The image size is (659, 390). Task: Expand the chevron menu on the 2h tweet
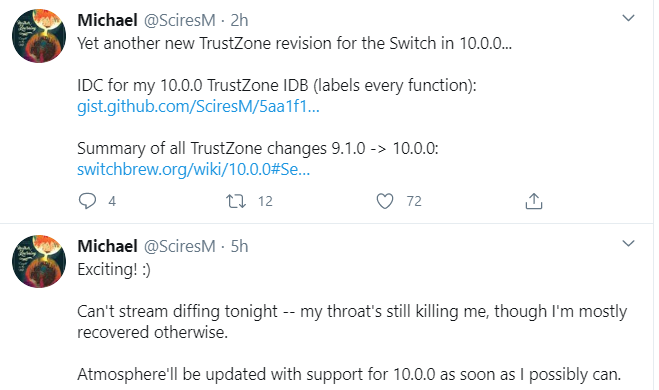click(x=628, y=18)
